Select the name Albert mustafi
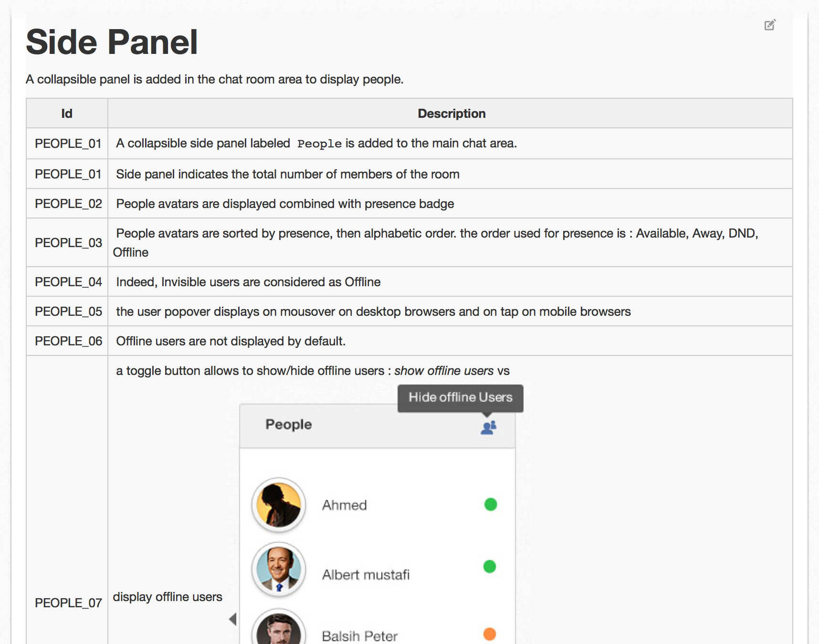Viewport: 819px width, 644px height. pyautogui.click(x=366, y=575)
